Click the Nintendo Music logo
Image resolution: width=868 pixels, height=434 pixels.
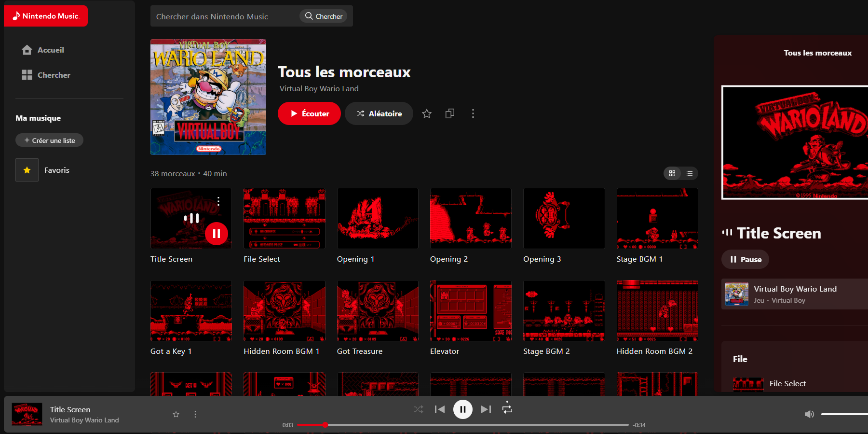[x=46, y=16]
